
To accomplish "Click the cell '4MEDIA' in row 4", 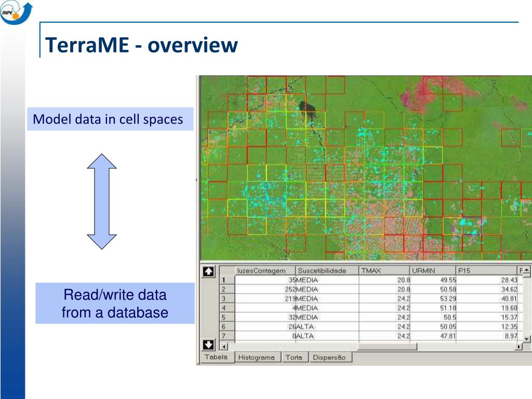I will (x=305, y=308).
